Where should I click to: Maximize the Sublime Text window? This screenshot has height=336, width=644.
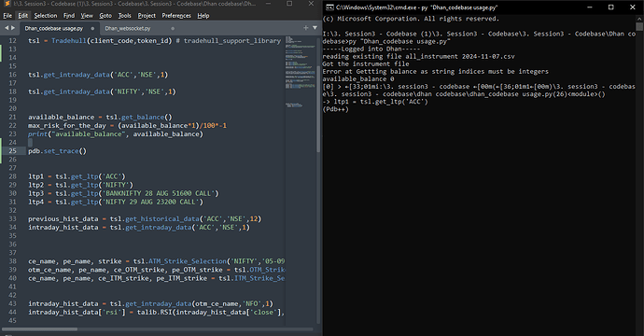point(289,4)
